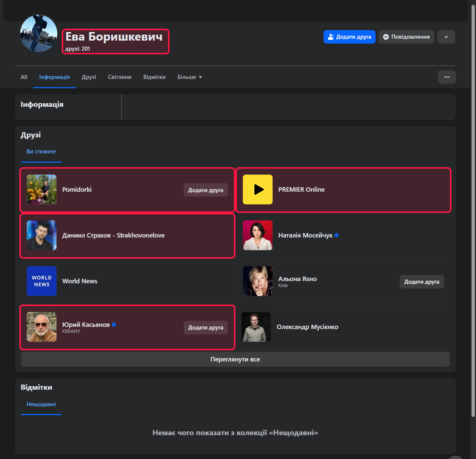Click the PREMIER Online page link
The height and width of the screenshot is (459, 476).
302,189
